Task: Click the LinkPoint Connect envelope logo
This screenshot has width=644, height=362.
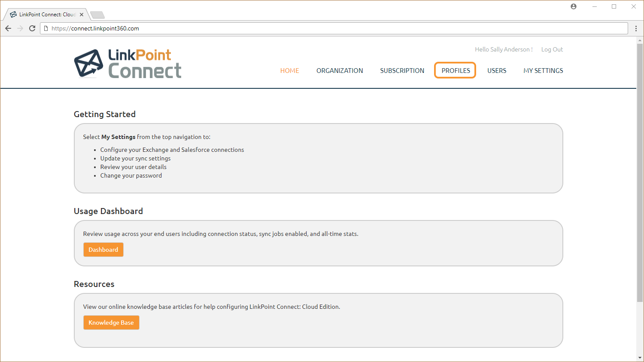Action: (x=89, y=63)
